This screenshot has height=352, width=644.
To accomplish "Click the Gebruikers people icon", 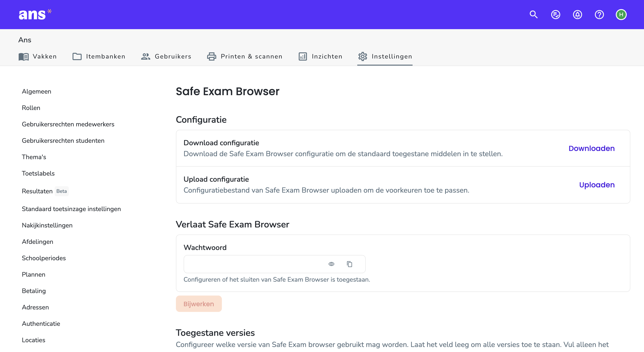I will 145,56.
